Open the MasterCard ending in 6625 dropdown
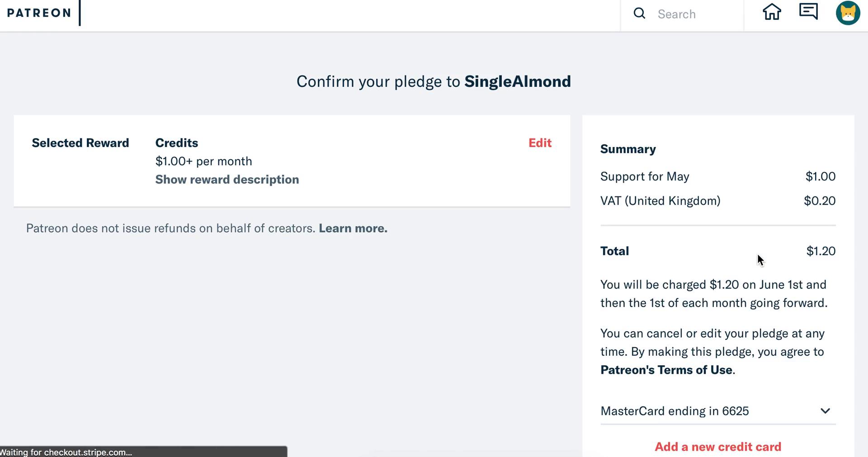Viewport: 868px width, 457px height. [x=718, y=411]
